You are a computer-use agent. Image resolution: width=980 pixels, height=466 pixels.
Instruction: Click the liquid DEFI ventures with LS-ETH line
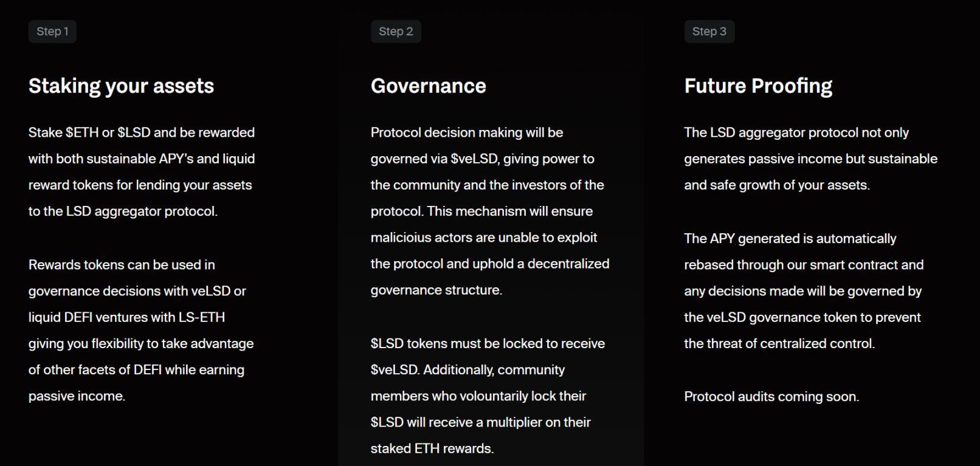tap(126, 317)
